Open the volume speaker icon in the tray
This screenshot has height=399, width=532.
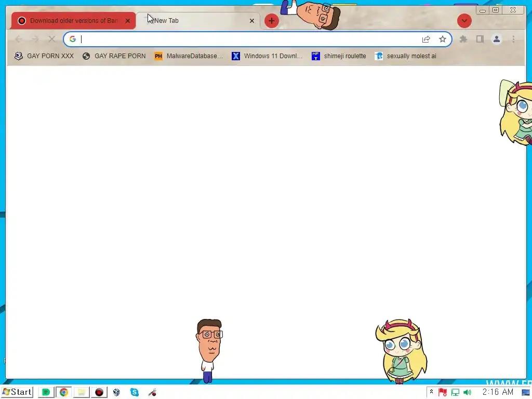click(468, 393)
